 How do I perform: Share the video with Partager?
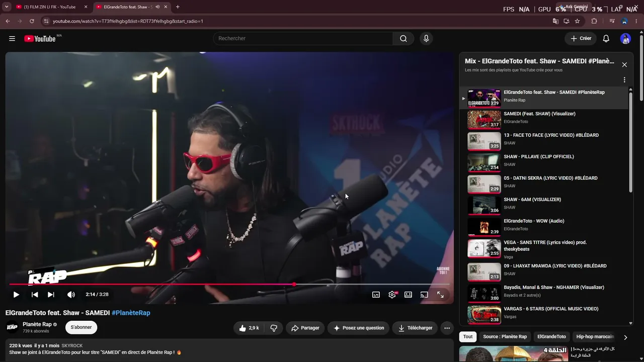click(x=305, y=328)
